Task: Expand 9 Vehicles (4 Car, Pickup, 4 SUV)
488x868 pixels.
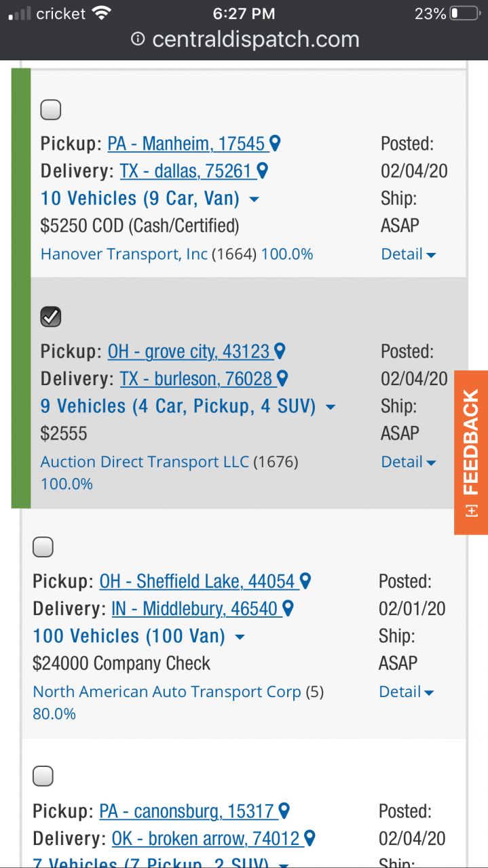Action: pyautogui.click(x=331, y=407)
